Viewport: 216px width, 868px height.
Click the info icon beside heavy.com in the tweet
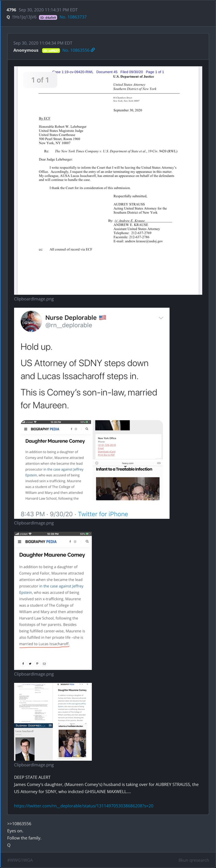coord(97,463)
